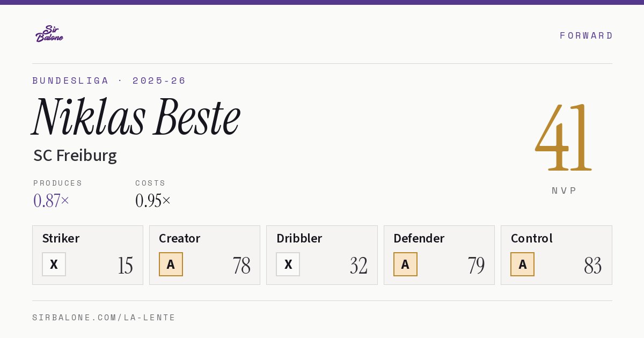Viewport: 644px width, 338px height.
Task: Click the Sir Balone logo
Action: [49, 34]
